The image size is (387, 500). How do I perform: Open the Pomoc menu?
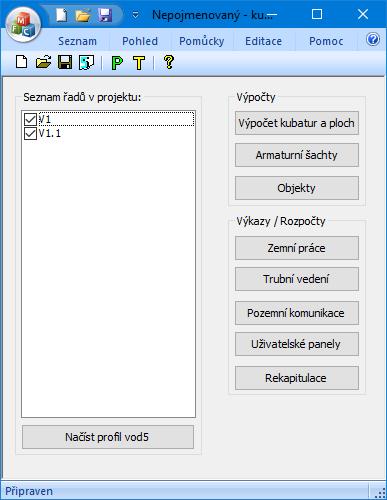(x=326, y=41)
